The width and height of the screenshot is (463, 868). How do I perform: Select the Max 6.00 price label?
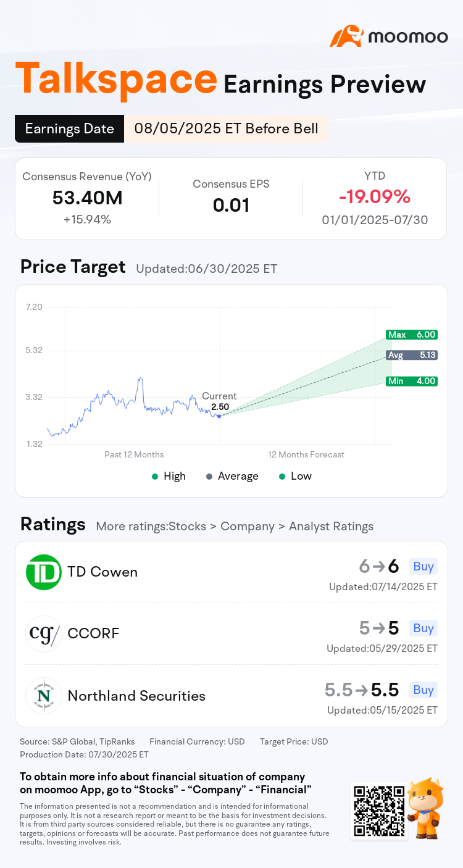412,335
